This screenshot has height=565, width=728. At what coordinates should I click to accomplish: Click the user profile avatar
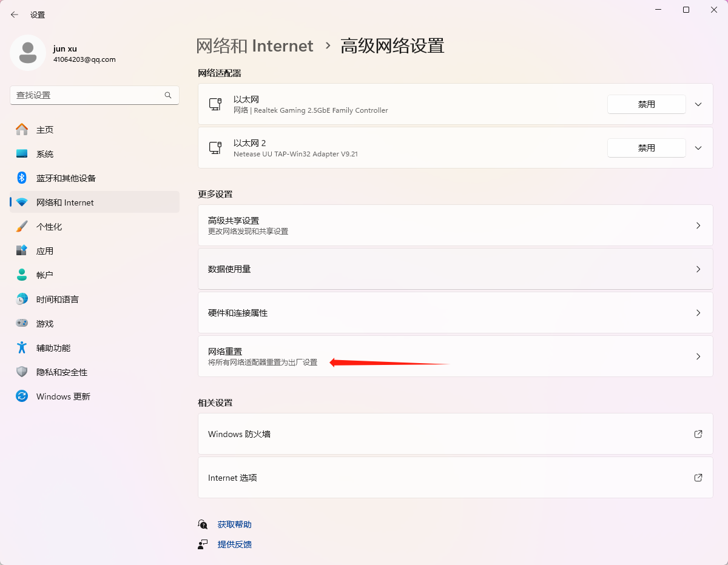[28, 53]
